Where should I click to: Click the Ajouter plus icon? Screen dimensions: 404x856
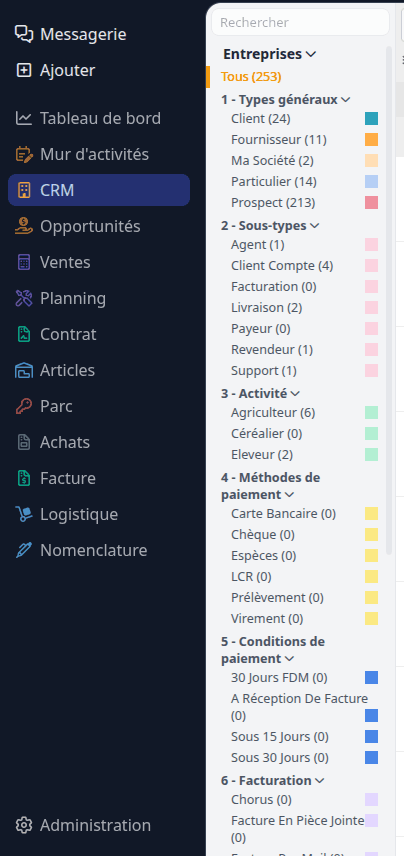coord(24,70)
